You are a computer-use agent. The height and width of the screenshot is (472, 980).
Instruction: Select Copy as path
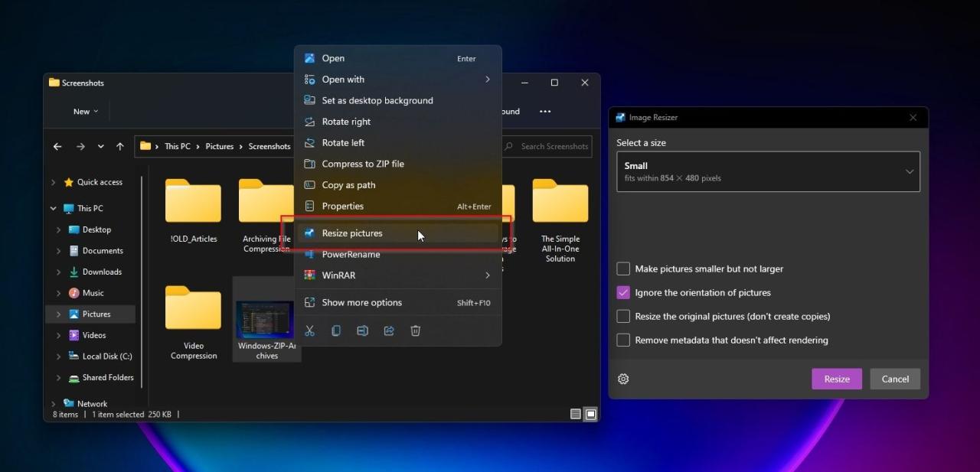398,185
